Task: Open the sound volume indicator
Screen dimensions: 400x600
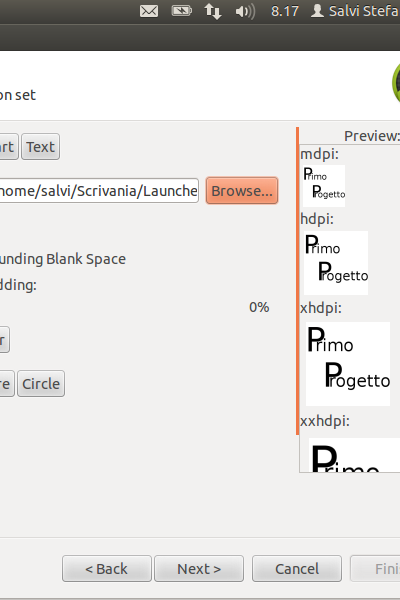Action: tap(245, 11)
